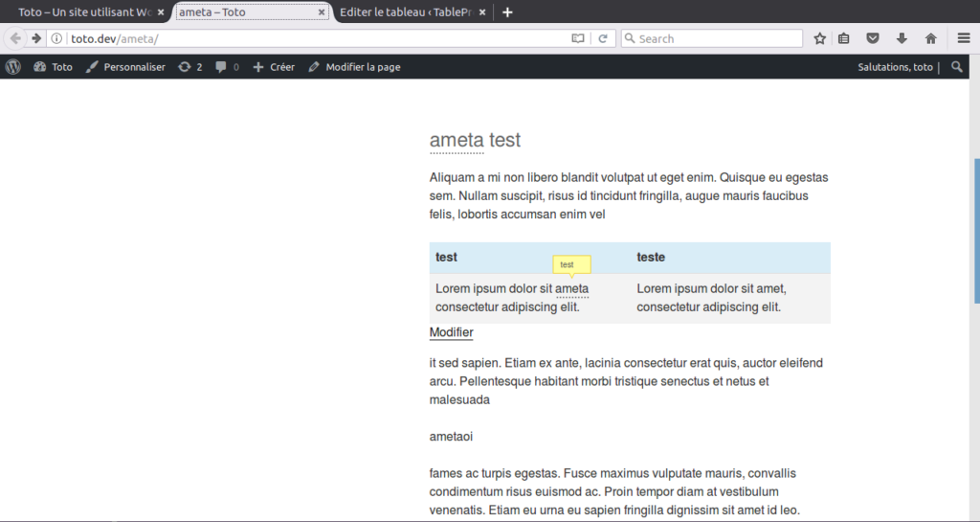The height and width of the screenshot is (522, 980).
Task: Open the browser downloads arrow icon
Action: [x=902, y=38]
